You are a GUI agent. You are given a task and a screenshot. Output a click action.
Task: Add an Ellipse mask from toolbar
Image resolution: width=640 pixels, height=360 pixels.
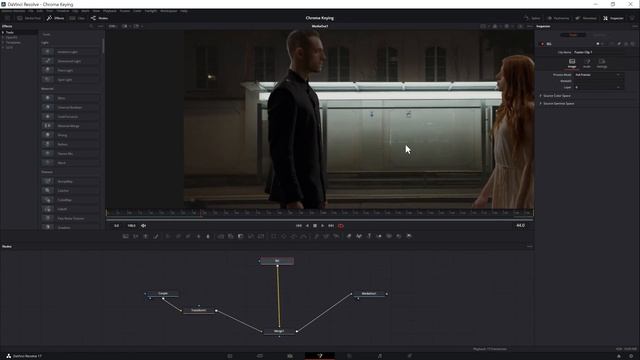tap(284, 236)
